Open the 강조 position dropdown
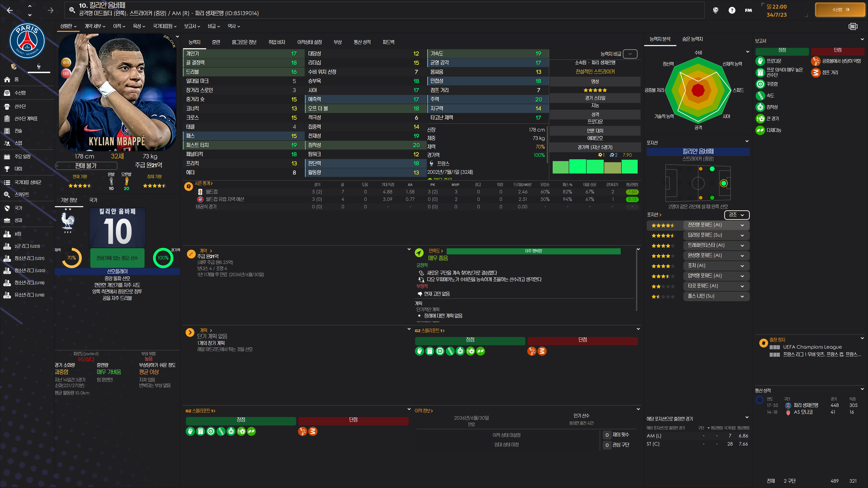The height and width of the screenshot is (488, 868). (x=737, y=215)
